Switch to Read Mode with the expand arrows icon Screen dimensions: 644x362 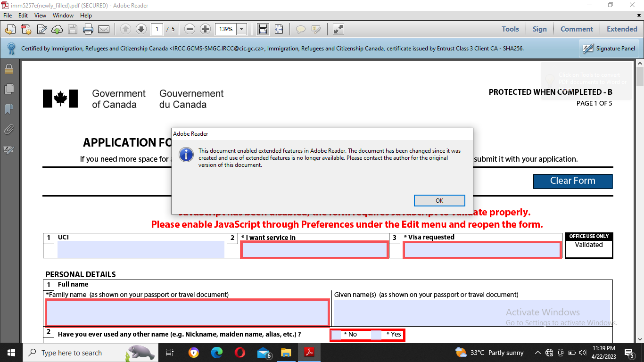[338, 29]
